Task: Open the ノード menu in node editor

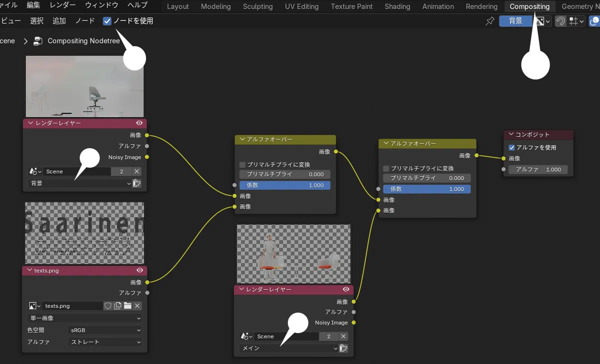Action: point(85,21)
